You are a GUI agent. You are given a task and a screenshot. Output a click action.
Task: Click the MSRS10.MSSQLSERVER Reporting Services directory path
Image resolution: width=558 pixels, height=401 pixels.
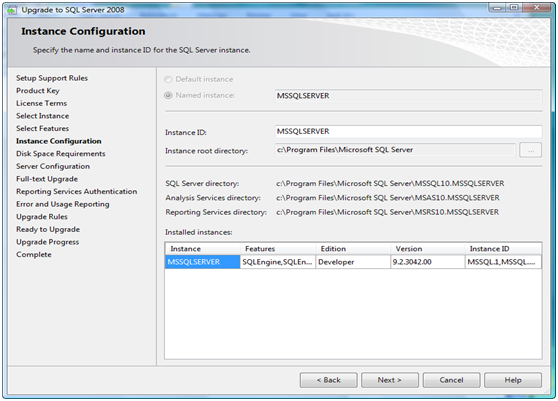tap(388, 212)
